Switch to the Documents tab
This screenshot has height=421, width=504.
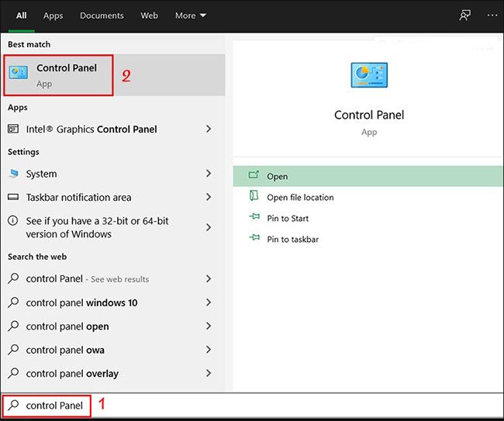[x=102, y=16]
